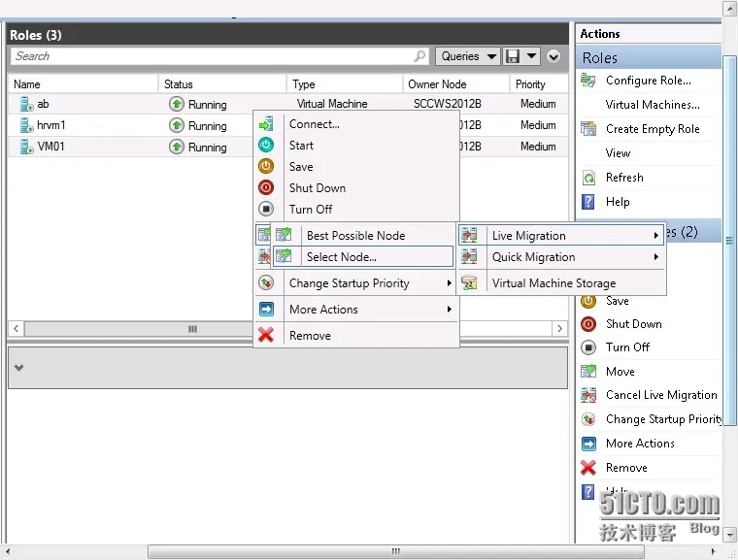The height and width of the screenshot is (560, 738).
Task: Click the Live Migration server icon
Action: (x=469, y=235)
